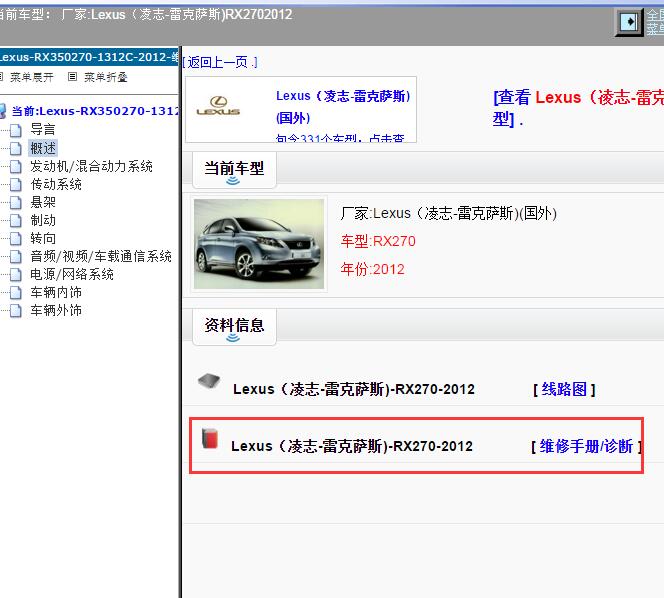Click page icon beside 传动系统
The image size is (664, 598).
coord(16,185)
